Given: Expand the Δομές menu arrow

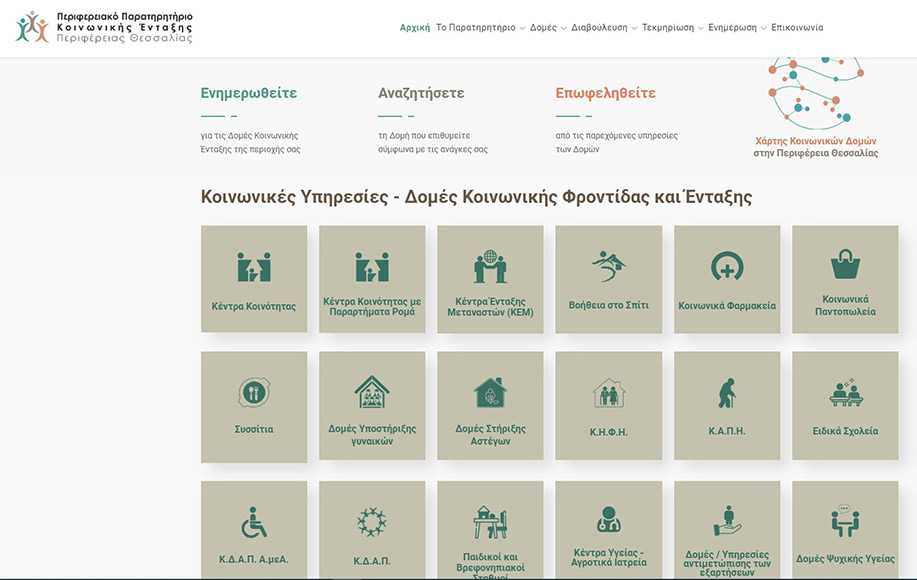Looking at the screenshot, I should (x=564, y=28).
